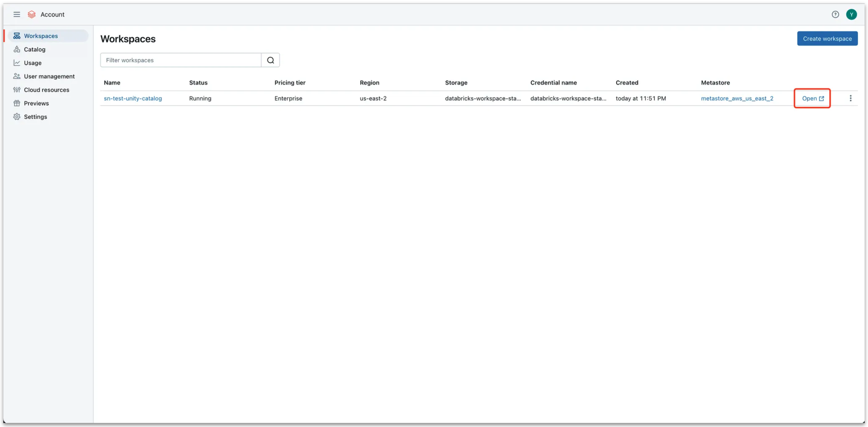Click the Databricks logo icon
Image resolution: width=868 pixels, height=427 pixels.
(x=32, y=14)
